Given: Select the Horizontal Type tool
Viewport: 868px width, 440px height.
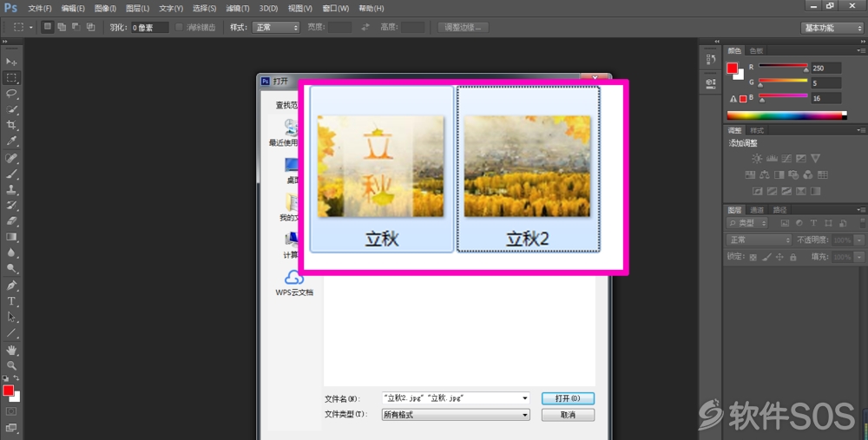Looking at the screenshot, I should pos(11,301).
